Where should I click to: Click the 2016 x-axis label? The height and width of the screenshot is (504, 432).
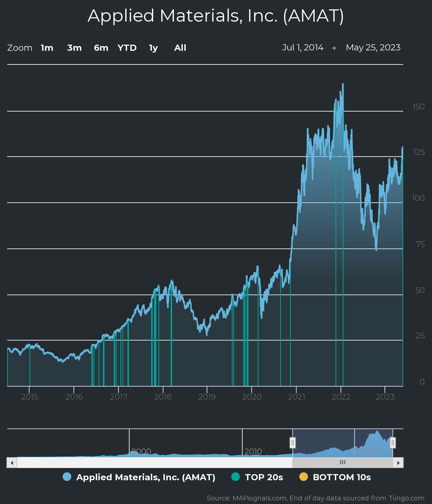[74, 397]
